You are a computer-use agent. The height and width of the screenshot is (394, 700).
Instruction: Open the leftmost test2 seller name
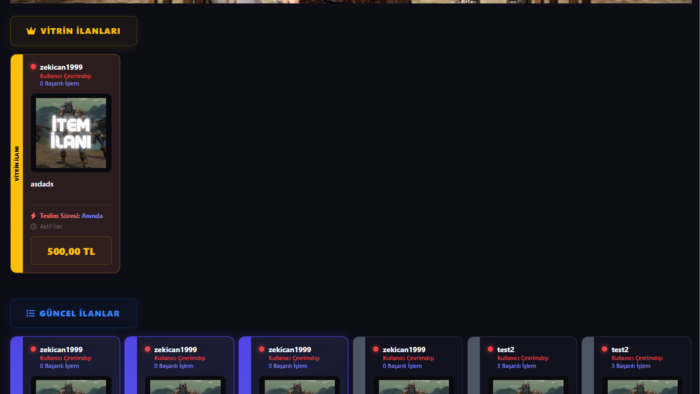(506, 349)
